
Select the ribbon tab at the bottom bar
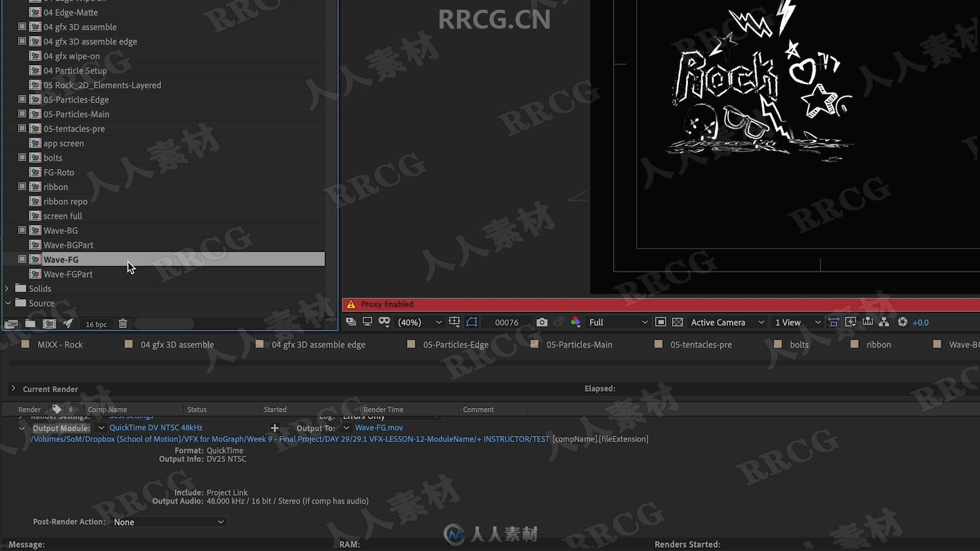(x=879, y=344)
